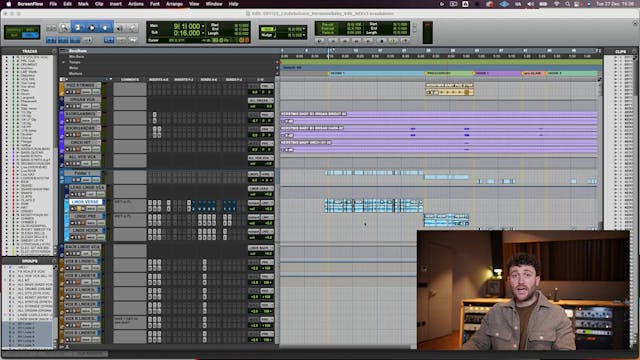Screen dimensions: 640x360
Task: Open the Main counter format dropdown
Action: coord(203,27)
